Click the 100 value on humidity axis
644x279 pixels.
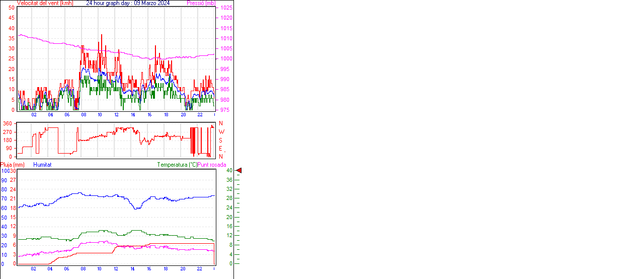[5, 171]
